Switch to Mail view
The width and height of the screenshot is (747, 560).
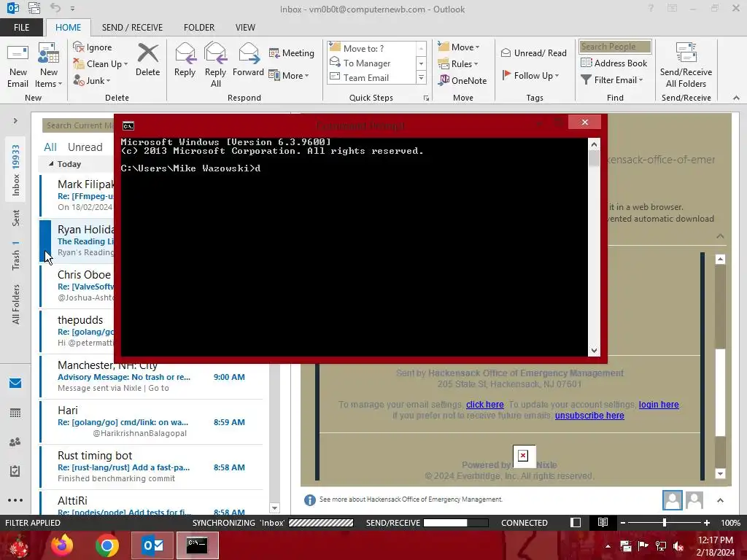[x=15, y=383]
